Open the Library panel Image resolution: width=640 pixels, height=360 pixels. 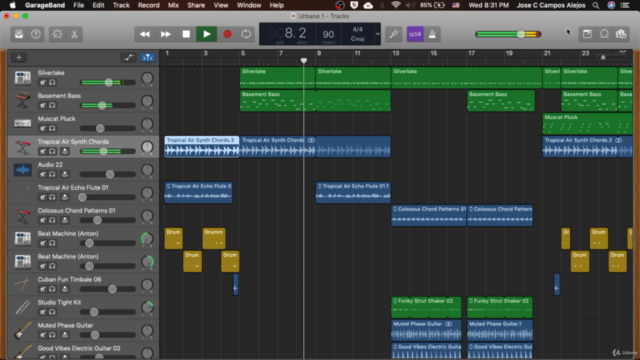point(19,34)
